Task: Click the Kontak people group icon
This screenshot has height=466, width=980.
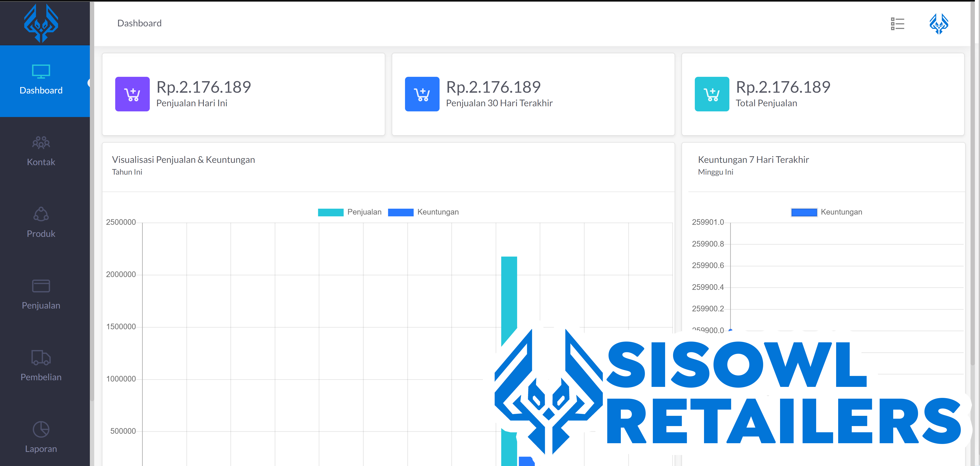Action: point(41,143)
